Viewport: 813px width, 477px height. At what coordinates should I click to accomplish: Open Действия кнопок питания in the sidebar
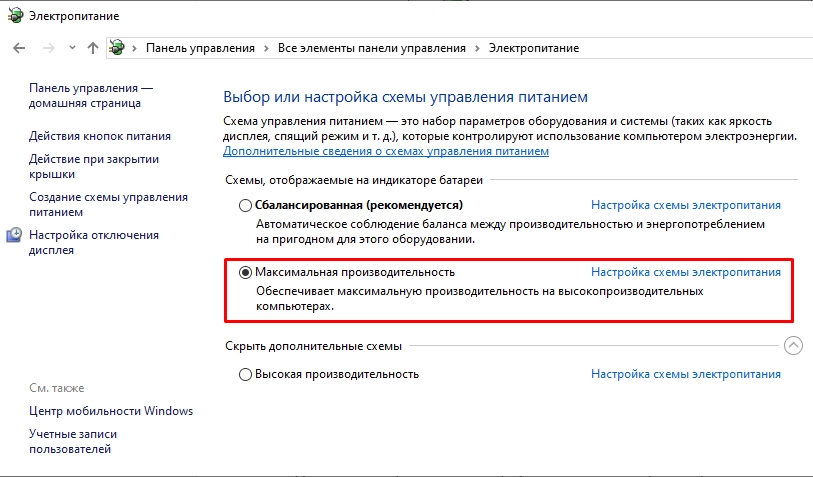(x=100, y=136)
